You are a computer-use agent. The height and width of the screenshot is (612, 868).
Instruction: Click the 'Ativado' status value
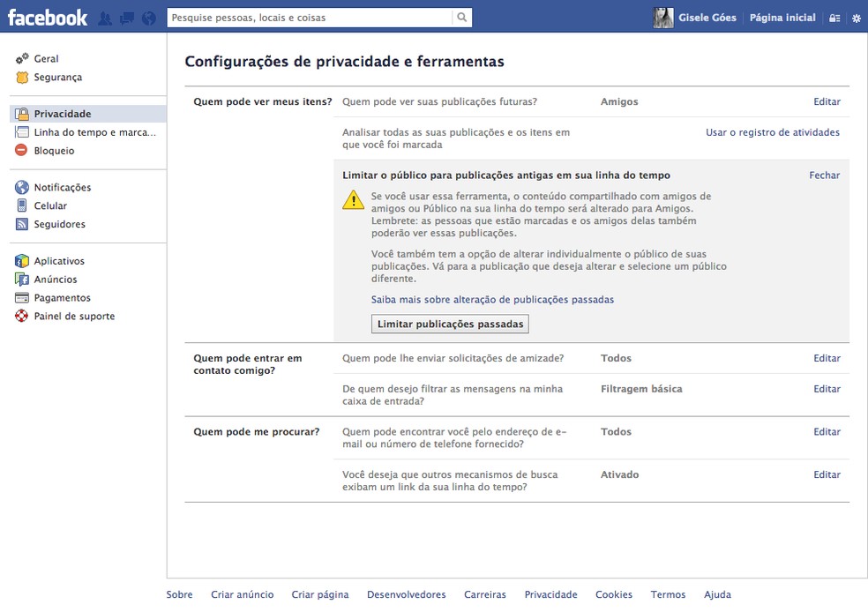point(619,474)
